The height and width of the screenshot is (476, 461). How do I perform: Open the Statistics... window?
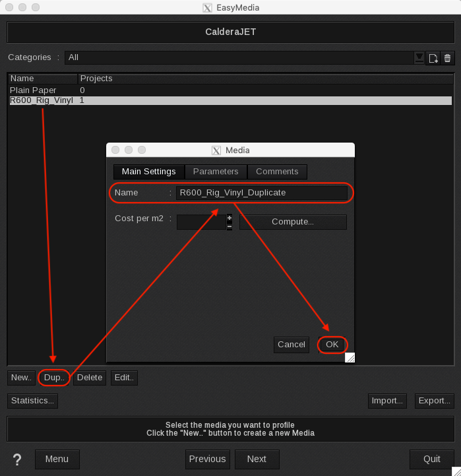coord(33,400)
